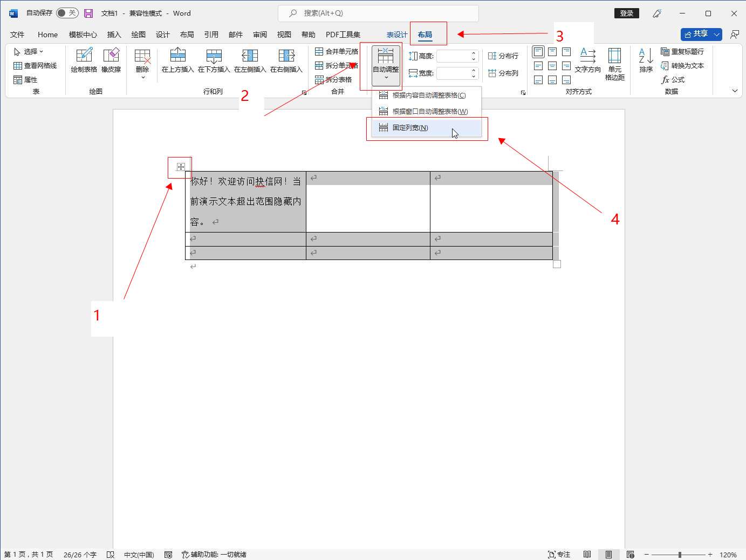746x560 pixels.
Task: Toggle the AutoSave (自动保存) switch
Action: (x=67, y=13)
